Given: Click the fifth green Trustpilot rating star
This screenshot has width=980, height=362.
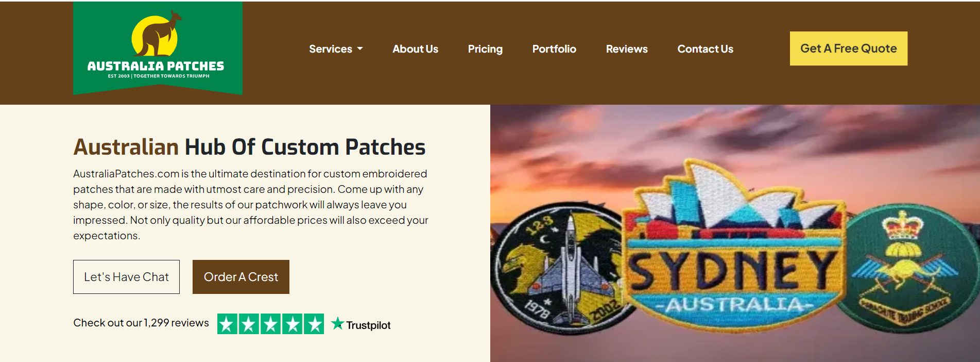Looking at the screenshot, I should [314, 324].
